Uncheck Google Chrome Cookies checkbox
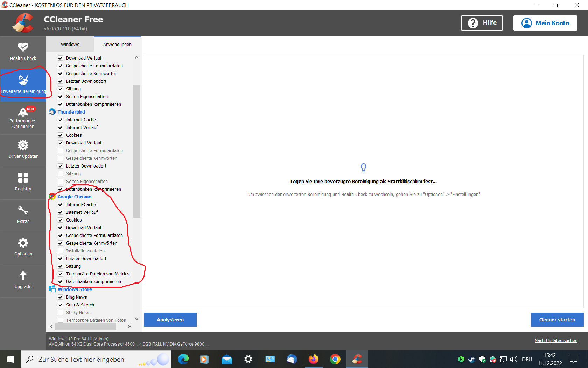This screenshot has width=588, height=368. (x=60, y=220)
